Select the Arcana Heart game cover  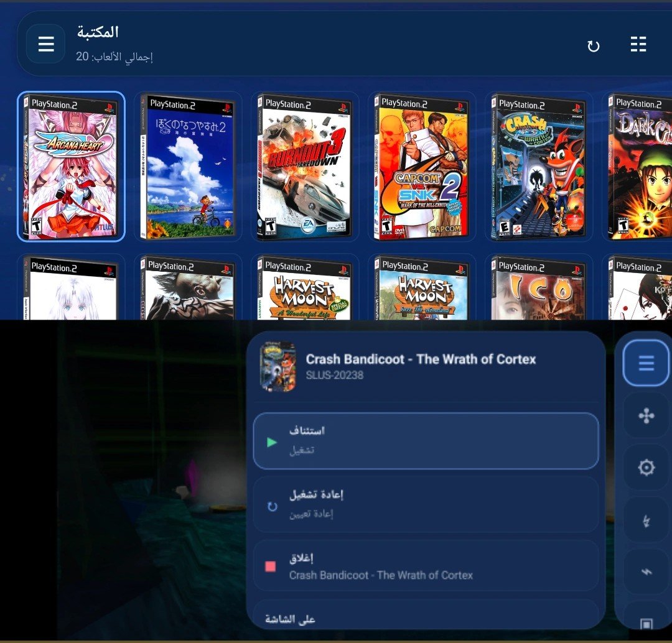pyautogui.click(x=71, y=166)
